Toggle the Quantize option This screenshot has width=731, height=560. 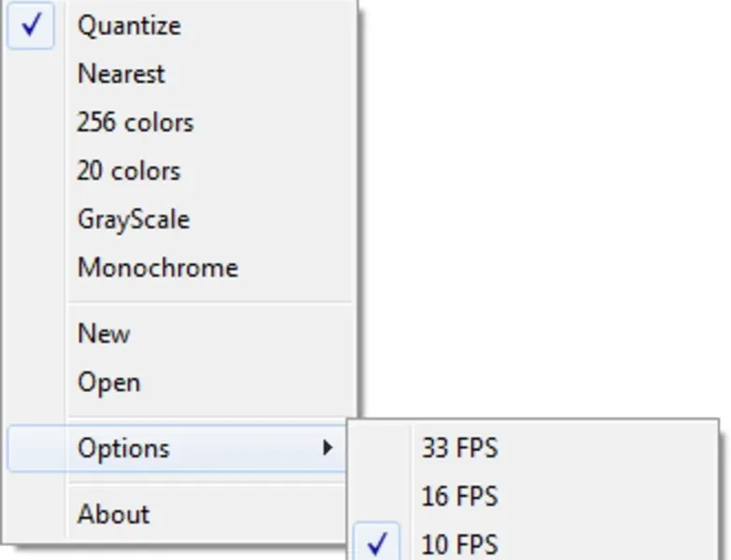[129, 26]
